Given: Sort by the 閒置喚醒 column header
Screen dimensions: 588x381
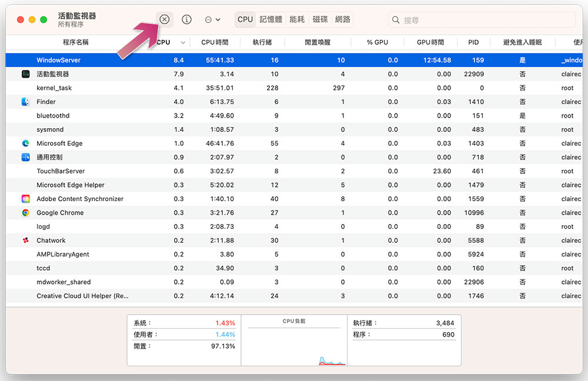Looking at the screenshot, I should (x=318, y=42).
